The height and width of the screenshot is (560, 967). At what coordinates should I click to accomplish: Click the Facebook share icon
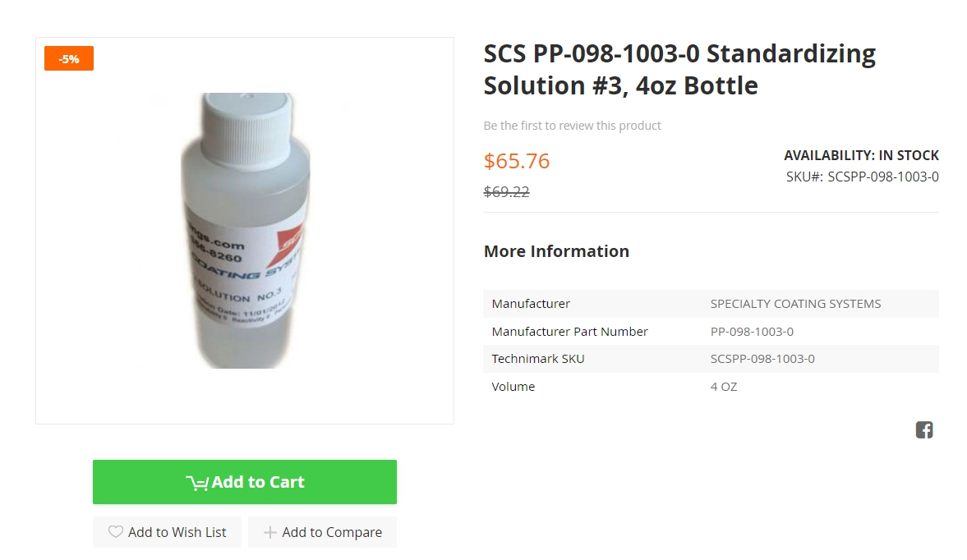tap(924, 430)
